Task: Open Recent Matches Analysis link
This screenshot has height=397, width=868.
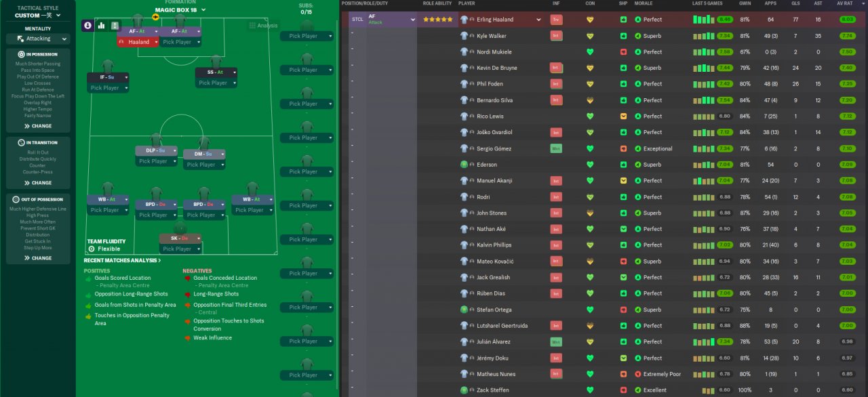Action: pos(122,260)
